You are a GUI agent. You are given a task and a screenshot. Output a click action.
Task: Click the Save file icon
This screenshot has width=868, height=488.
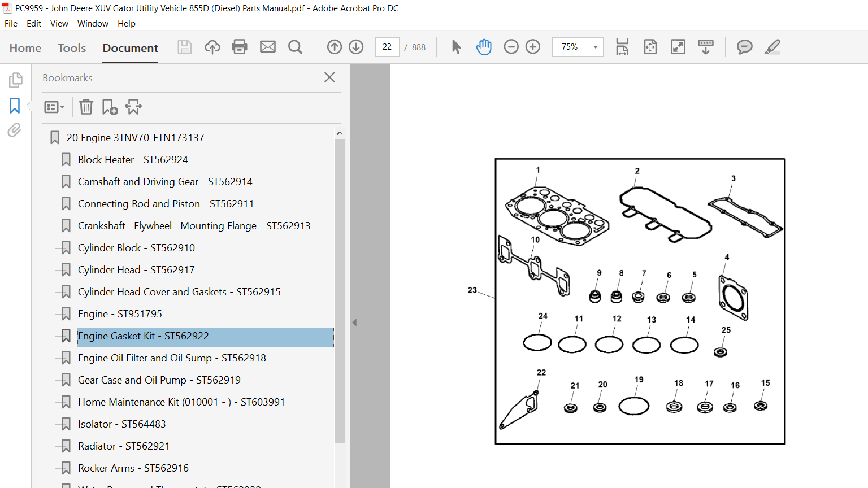(185, 47)
